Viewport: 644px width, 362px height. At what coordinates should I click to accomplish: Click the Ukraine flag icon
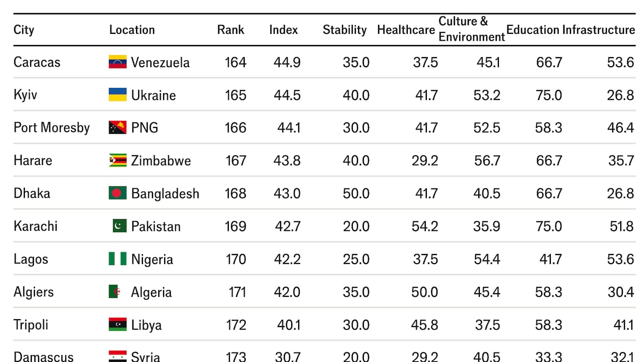pos(118,95)
